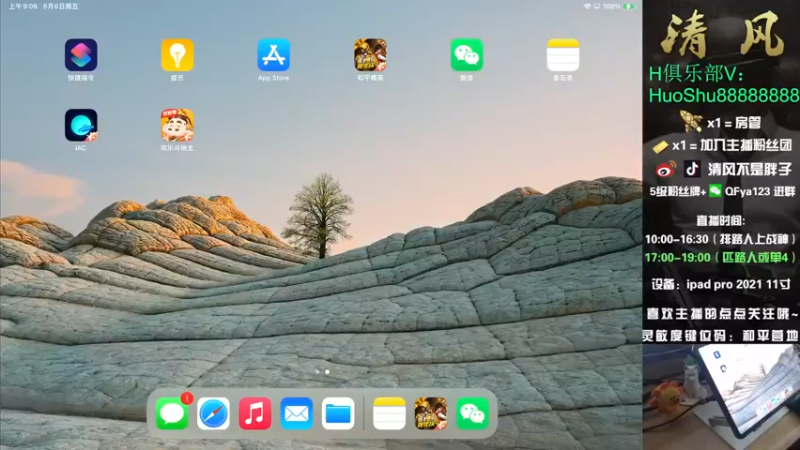The width and height of the screenshot is (800, 450).
Task: Open Messages in the dock
Action: point(172,413)
